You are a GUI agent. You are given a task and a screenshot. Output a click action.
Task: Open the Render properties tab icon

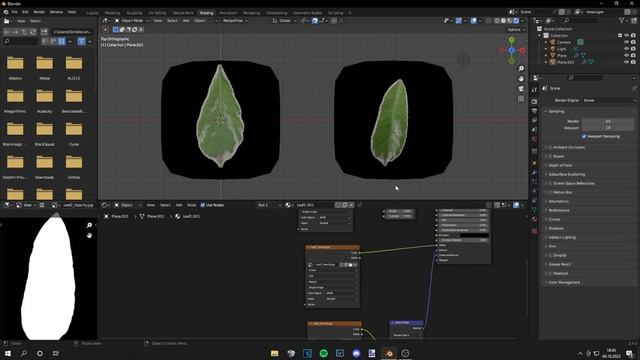[535, 101]
